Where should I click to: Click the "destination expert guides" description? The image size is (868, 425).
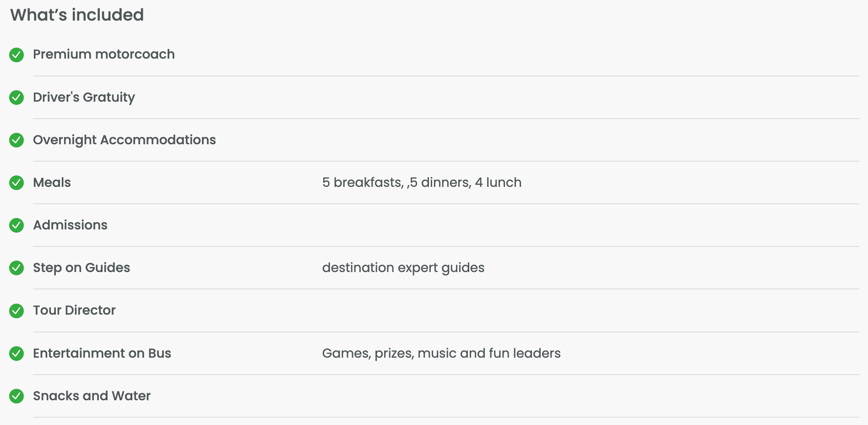click(403, 267)
